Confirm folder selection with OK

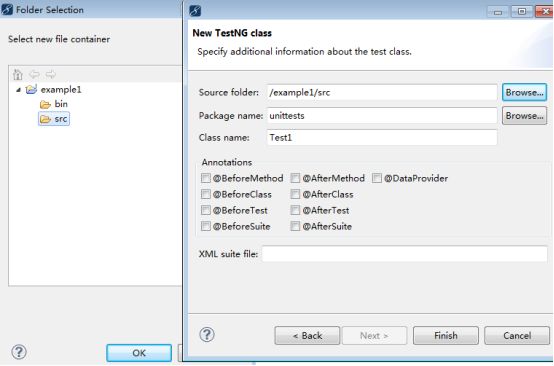(139, 353)
